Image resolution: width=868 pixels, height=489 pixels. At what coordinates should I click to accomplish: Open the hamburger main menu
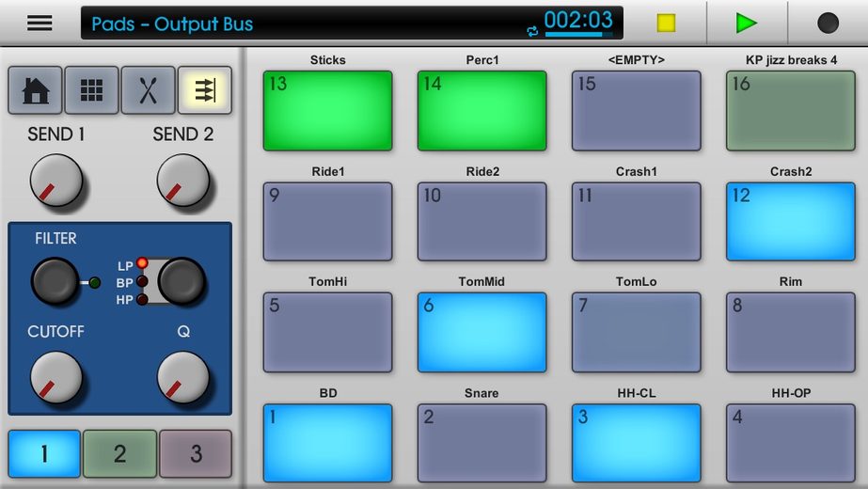pyautogui.click(x=39, y=24)
